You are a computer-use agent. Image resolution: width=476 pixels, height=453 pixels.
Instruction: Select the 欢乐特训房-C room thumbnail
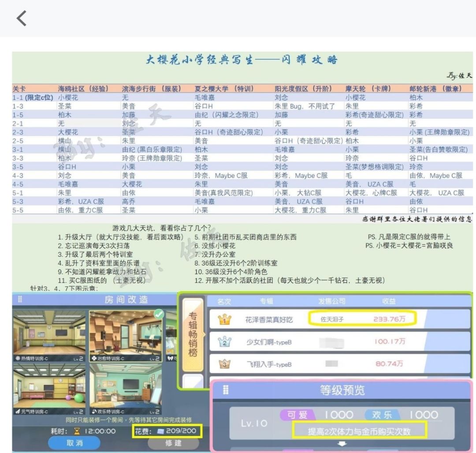(x=126, y=389)
